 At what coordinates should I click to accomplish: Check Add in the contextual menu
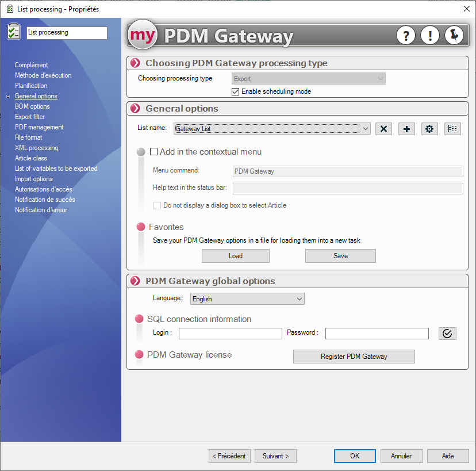(153, 152)
